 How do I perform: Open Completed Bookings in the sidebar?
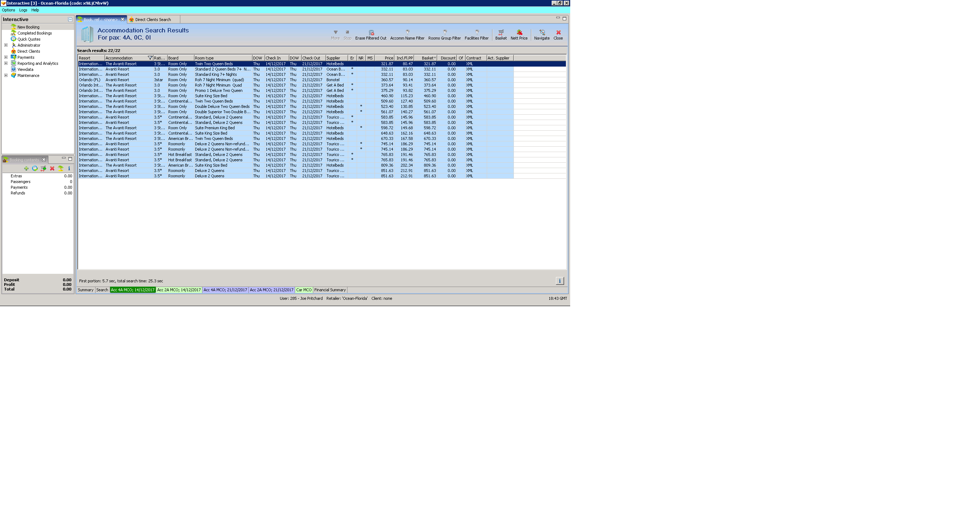(x=34, y=33)
